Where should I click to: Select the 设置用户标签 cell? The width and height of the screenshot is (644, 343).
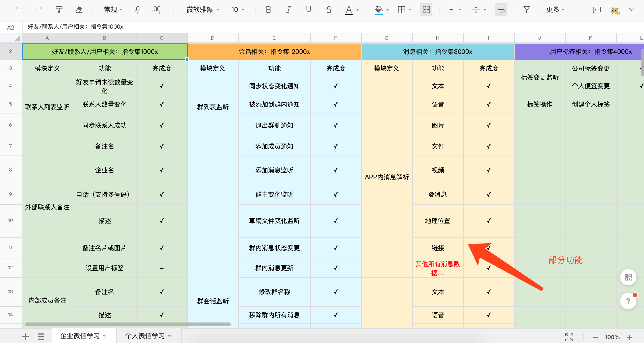point(104,268)
